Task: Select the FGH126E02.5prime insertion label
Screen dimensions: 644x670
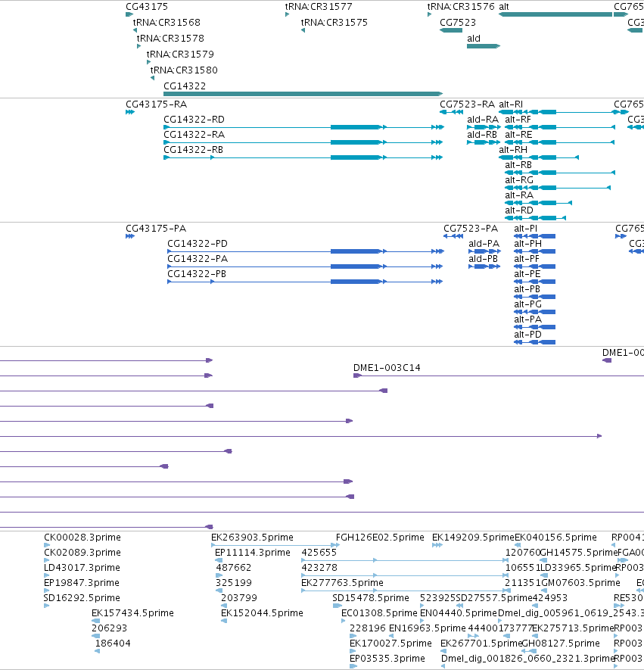Action: click(380, 537)
